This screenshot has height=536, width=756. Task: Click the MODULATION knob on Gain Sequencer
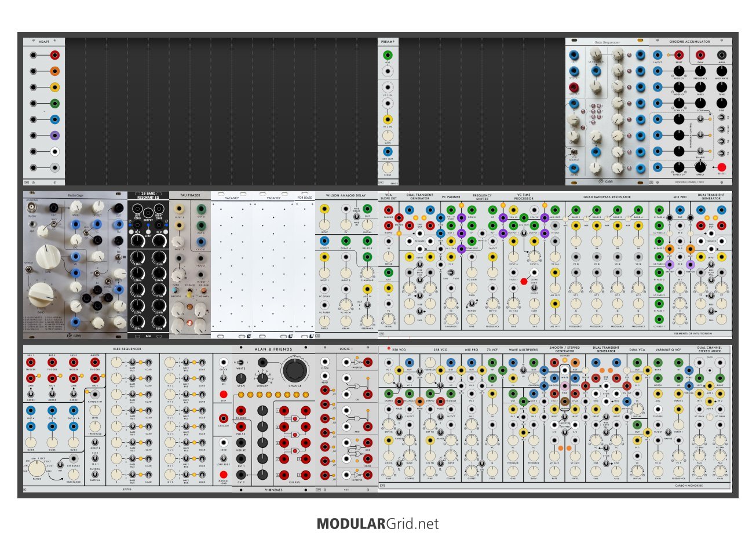(x=596, y=53)
